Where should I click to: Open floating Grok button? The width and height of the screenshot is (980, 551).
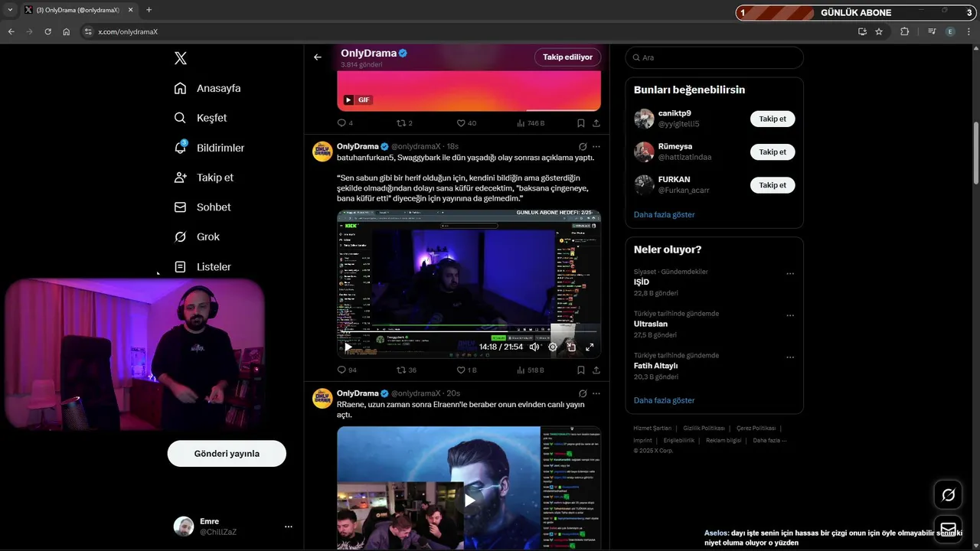click(x=948, y=495)
